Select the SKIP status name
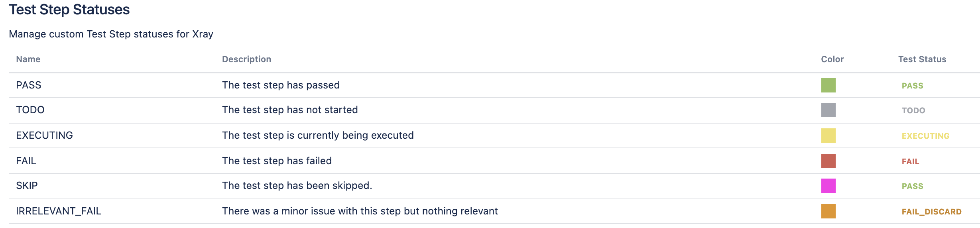The height and width of the screenshot is (228, 980). pos(27,186)
